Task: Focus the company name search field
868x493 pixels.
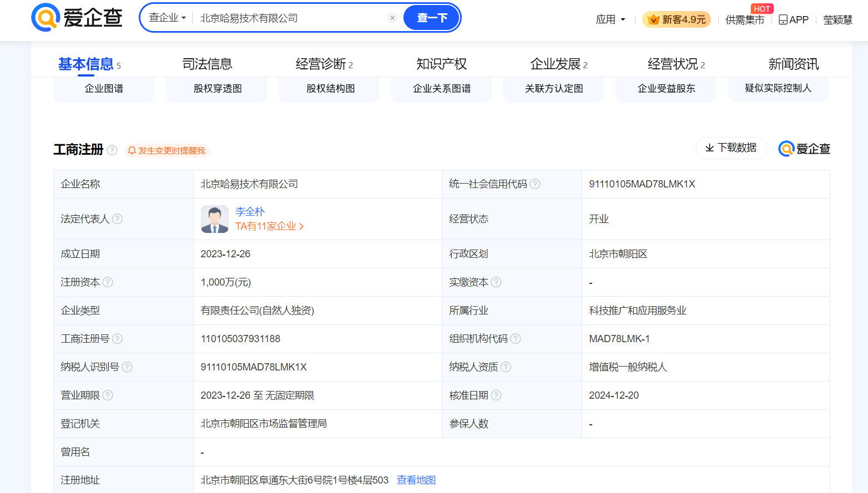Action: click(x=291, y=18)
